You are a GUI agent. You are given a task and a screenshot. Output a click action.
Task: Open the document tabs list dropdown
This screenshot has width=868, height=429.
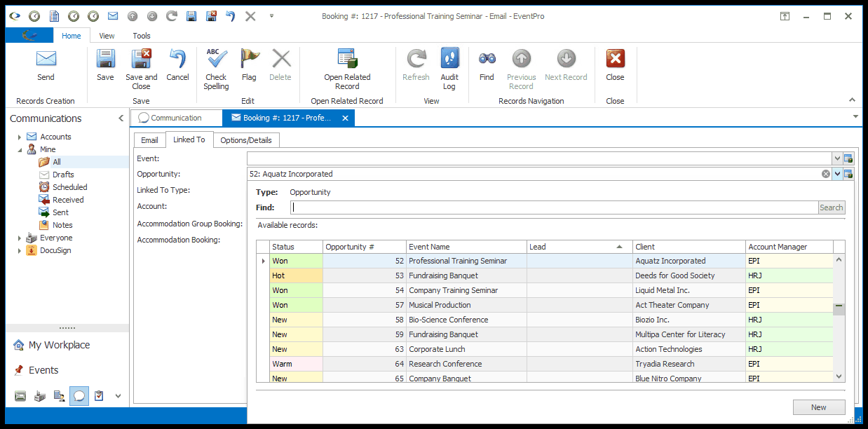click(x=855, y=116)
